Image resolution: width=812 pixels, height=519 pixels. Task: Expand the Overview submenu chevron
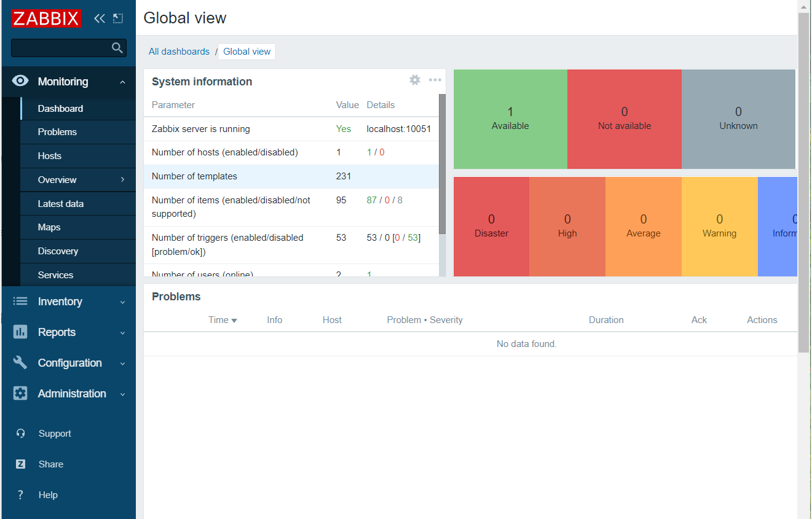pos(122,179)
